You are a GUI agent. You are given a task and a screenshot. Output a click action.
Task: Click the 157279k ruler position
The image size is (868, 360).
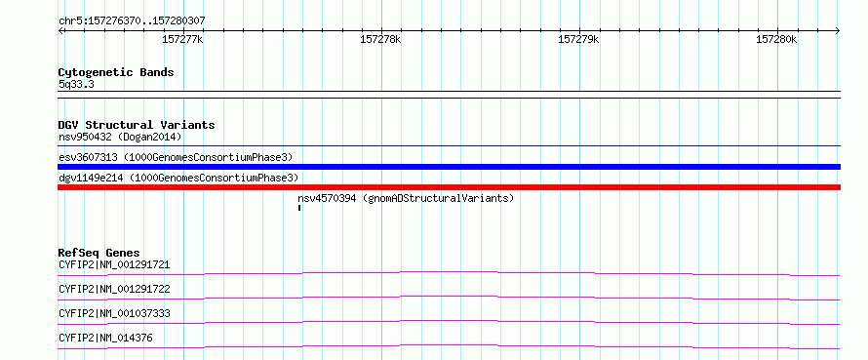coord(578,39)
